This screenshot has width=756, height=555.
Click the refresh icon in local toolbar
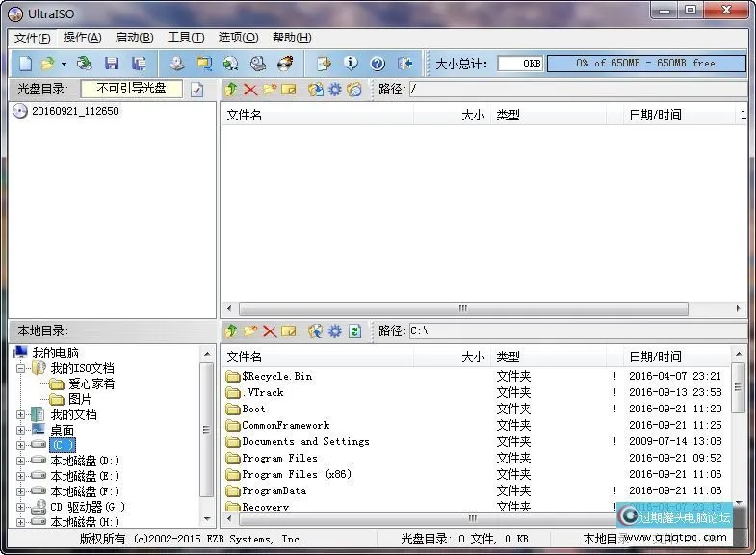(x=354, y=330)
